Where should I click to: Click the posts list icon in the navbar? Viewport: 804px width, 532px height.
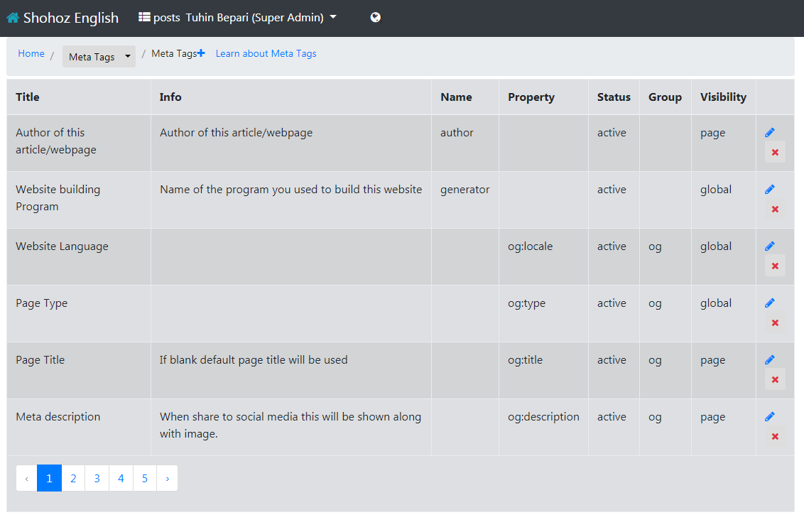click(145, 17)
